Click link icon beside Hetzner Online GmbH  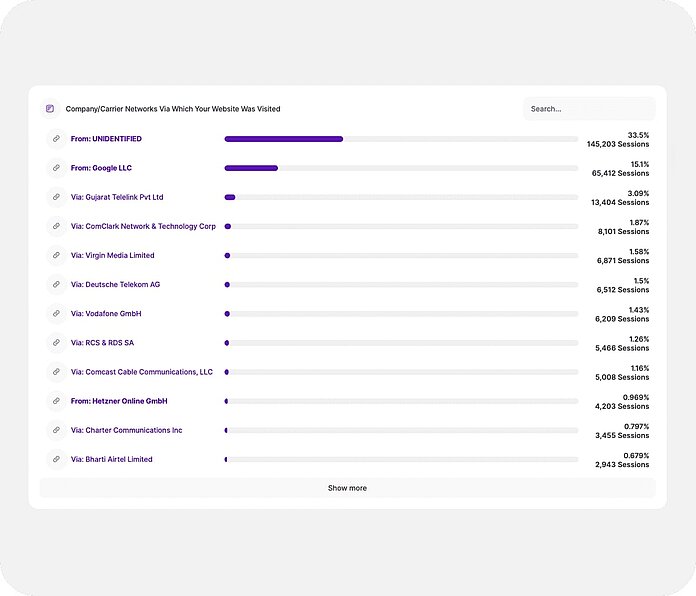click(56, 401)
